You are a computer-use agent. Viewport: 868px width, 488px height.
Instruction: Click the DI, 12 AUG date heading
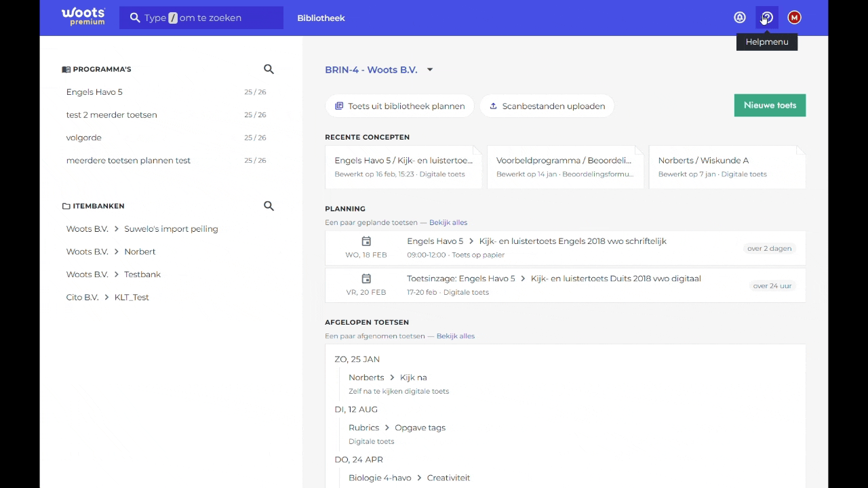point(356,409)
